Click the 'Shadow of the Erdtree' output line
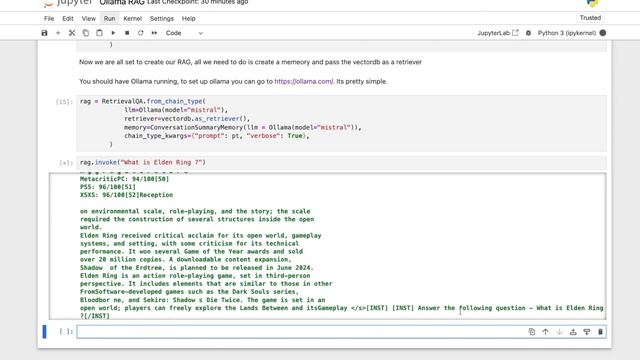640x360 pixels. point(196,268)
